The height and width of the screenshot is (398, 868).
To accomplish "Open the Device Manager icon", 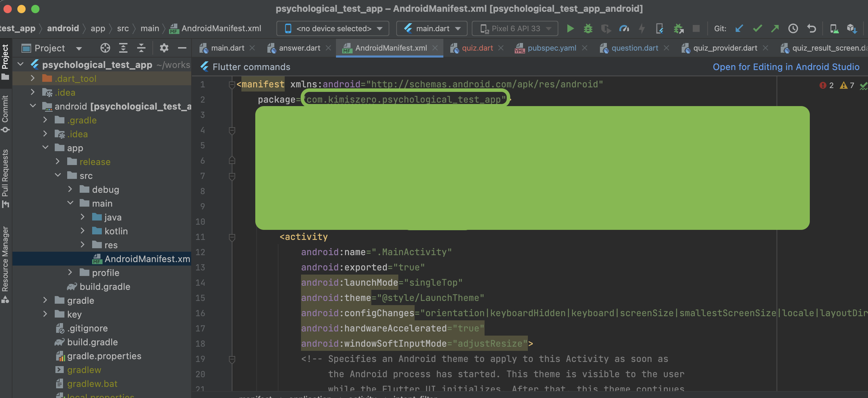I will (x=834, y=28).
